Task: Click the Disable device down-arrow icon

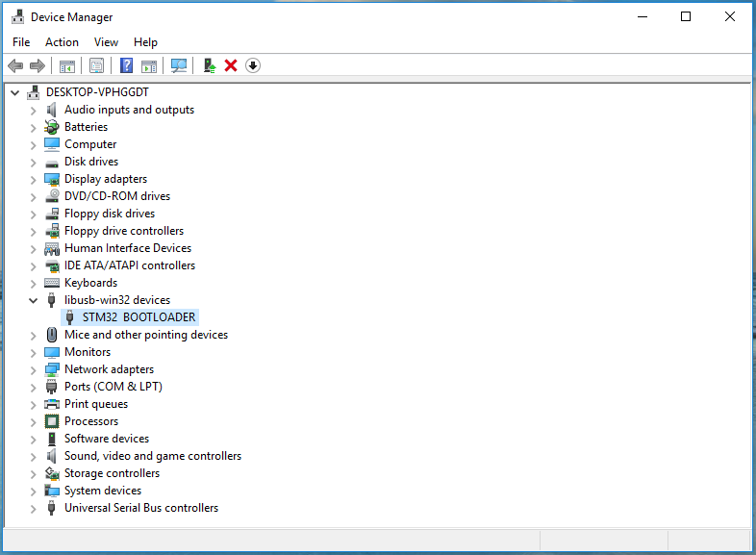Action: click(x=253, y=65)
